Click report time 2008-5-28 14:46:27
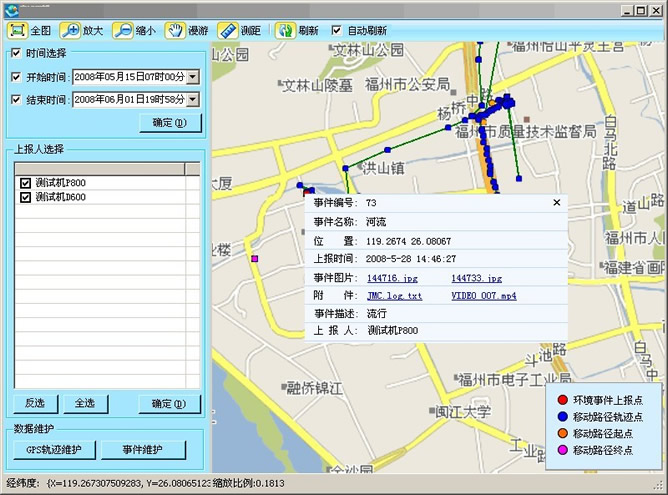Viewport: 668px width, 495px height. tap(411, 259)
